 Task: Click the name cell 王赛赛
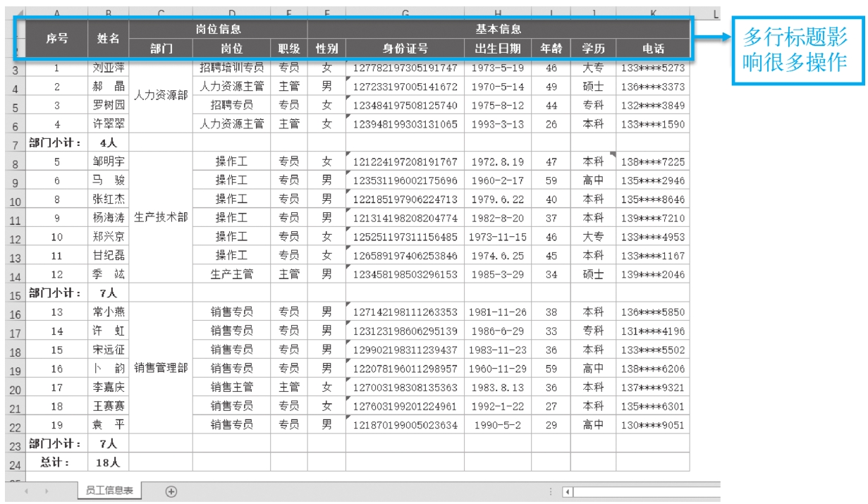tap(109, 406)
